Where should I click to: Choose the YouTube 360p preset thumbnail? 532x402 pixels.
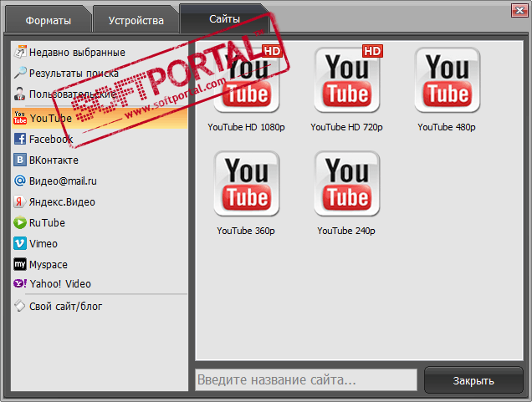click(247, 184)
